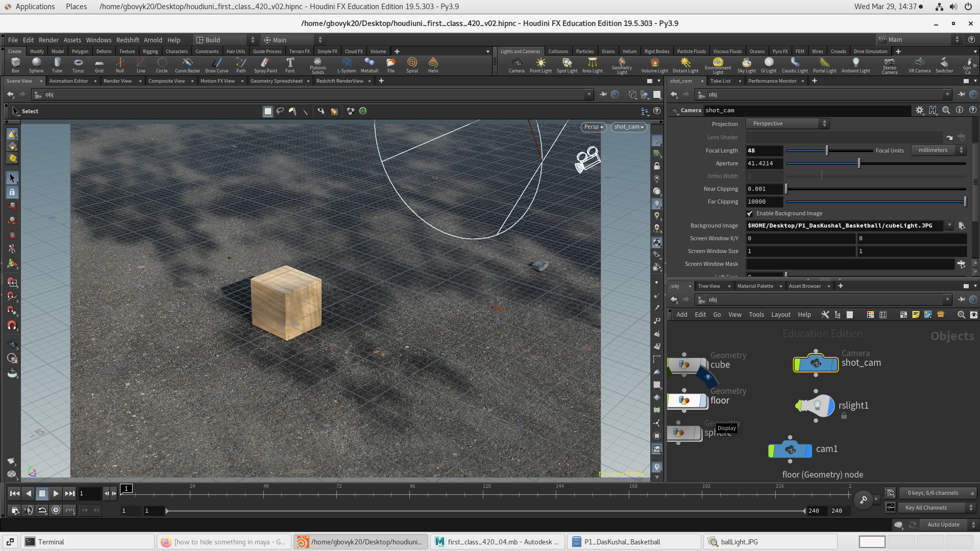Screen dimensions: 980x551
Task: Toggle the timeline loop playback mode button
Action: pos(42,510)
